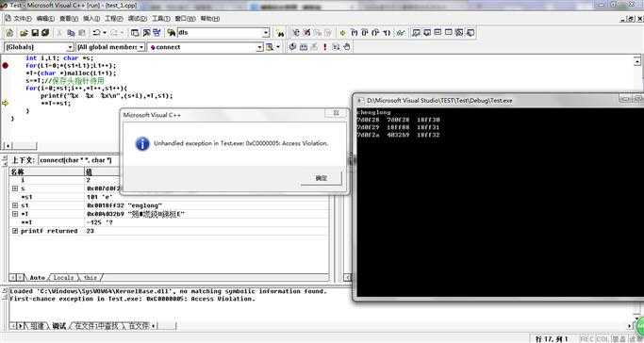Viewport: 644px width, 343px height.
Task: Switch to the 组建 (Build) output tab
Action: click(37, 326)
